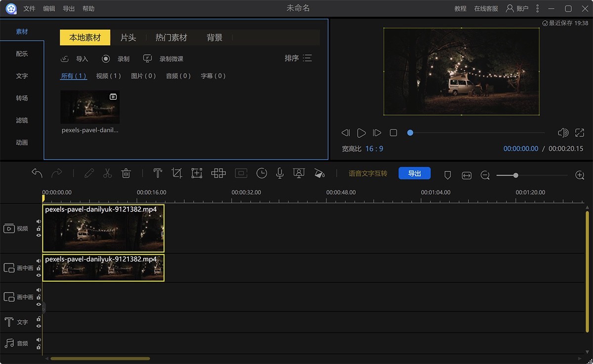593x364 pixels.
Task: Click the duration clock icon
Action: (261, 173)
